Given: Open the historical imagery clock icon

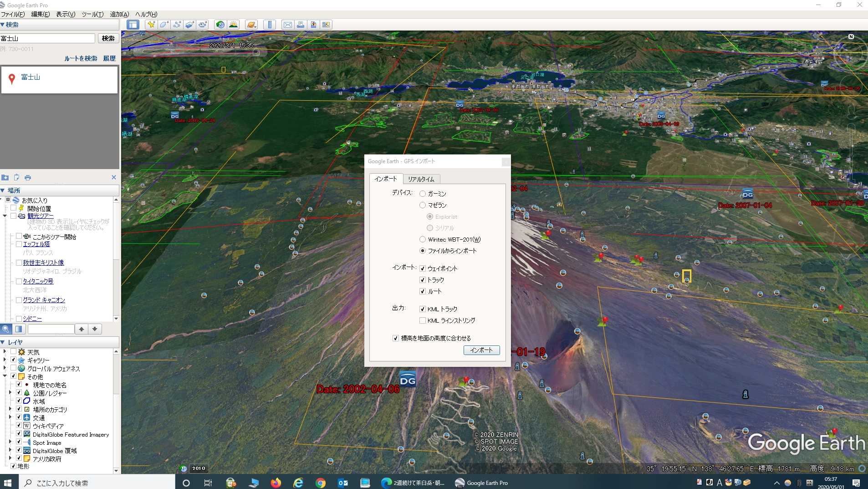Looking at the screenshot, I should coord(220,25).
